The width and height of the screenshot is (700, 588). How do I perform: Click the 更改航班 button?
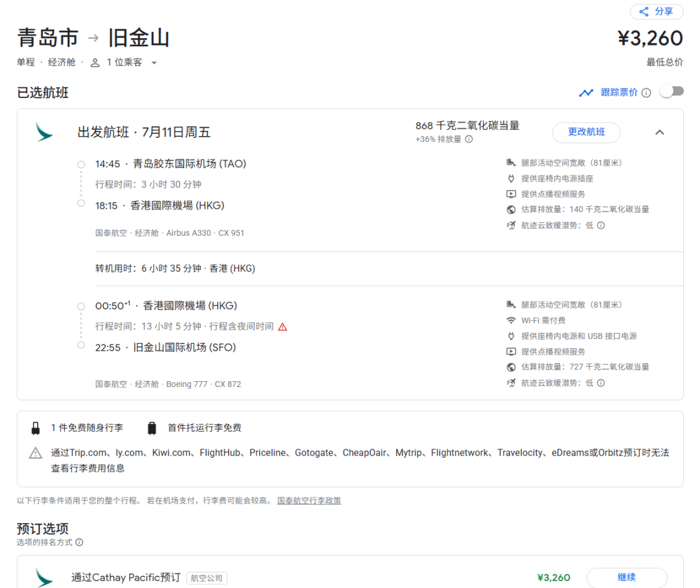click(586, 132)
